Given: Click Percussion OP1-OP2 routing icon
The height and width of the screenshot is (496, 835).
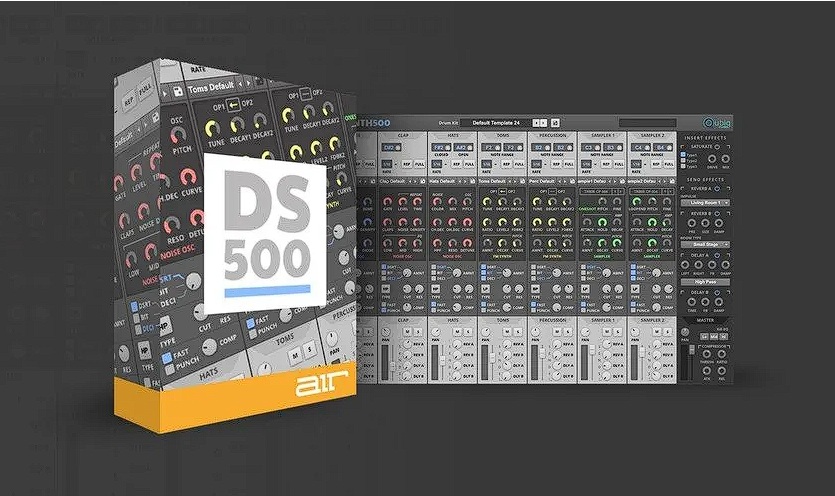Looking at the screenshot, I should click(552, 191).
